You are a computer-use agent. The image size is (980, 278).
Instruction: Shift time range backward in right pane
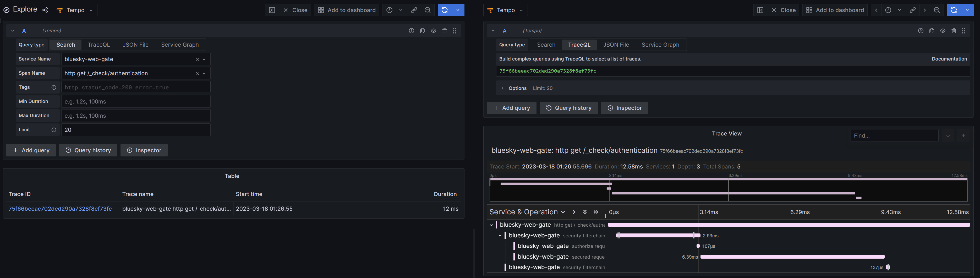[x=876, y=10]
